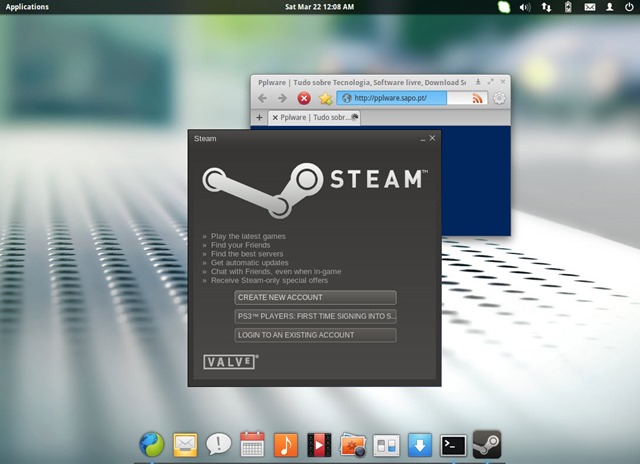Open the Midori web browser dock icon

click(x=152, y=444)
